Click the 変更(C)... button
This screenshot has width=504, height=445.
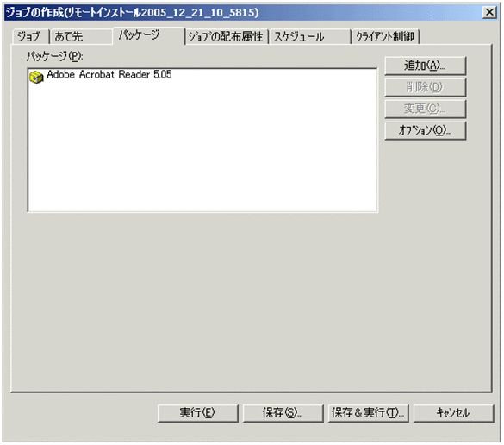coord(426,109)
